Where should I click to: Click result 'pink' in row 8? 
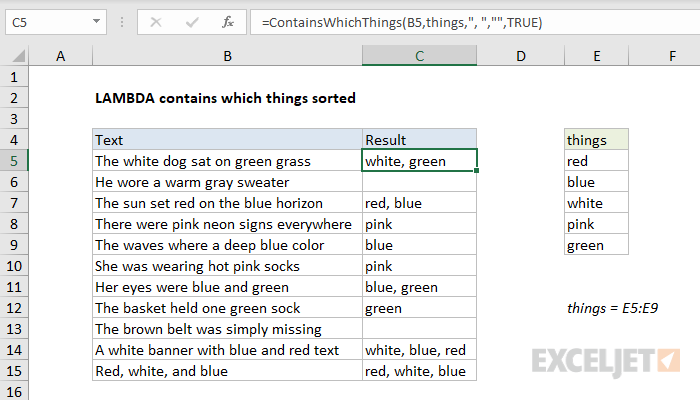[x=419, y=224]
